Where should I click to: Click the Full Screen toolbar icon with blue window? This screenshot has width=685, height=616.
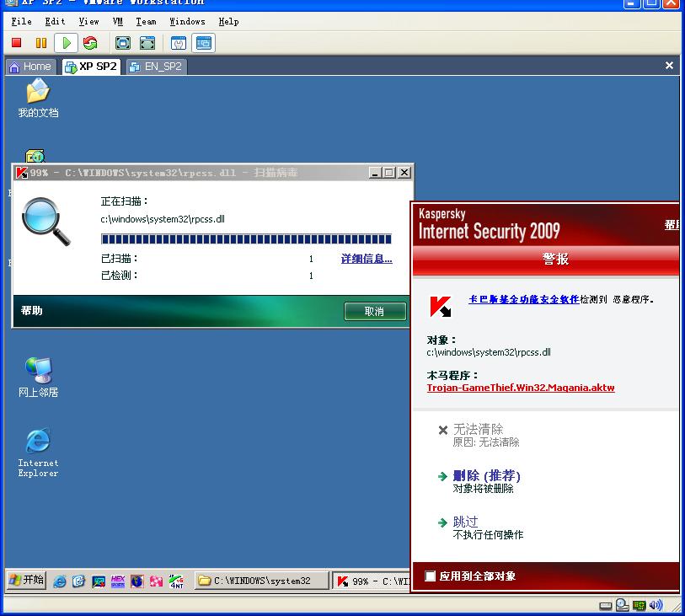(x=123, y=43)
